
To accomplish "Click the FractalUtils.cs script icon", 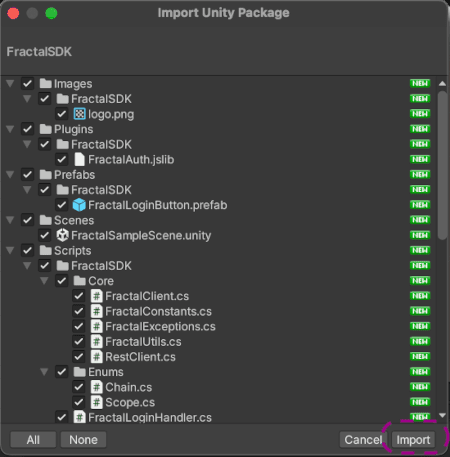I will pos(97,342).
